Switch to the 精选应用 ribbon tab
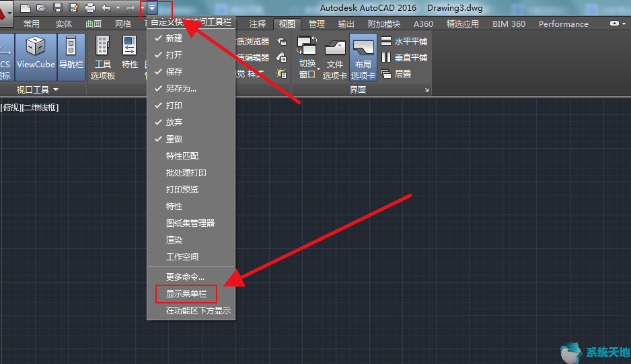The image size is (631, 364). point(462,24)
